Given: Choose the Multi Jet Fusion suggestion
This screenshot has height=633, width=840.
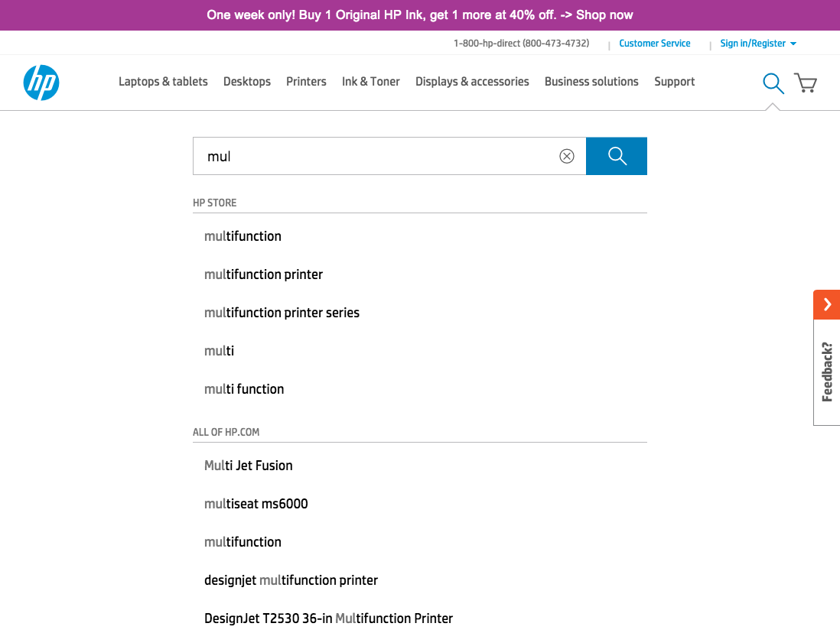Looking at the screenshot, I should click(248, 465).
